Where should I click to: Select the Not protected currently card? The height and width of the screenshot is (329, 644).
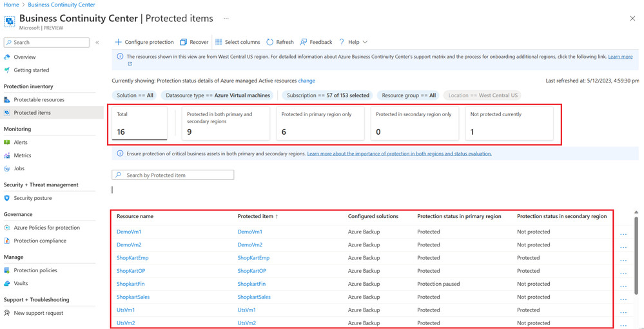[x=509, y=123]
